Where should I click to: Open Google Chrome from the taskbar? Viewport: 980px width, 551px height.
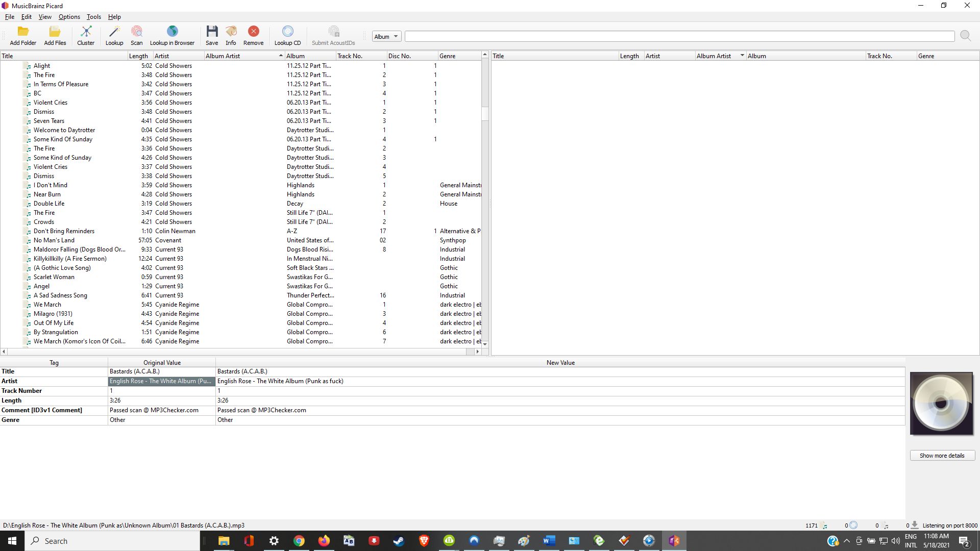point(299,541)
